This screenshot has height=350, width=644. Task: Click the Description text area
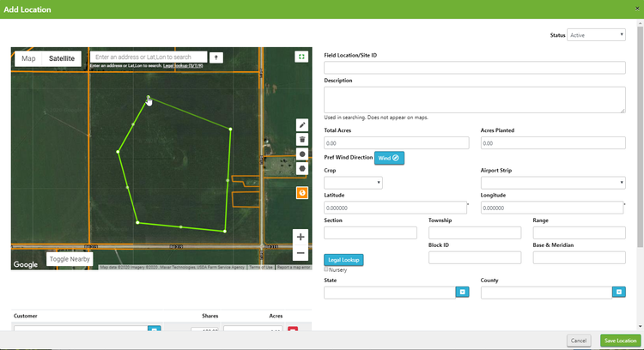pos(474,100)
